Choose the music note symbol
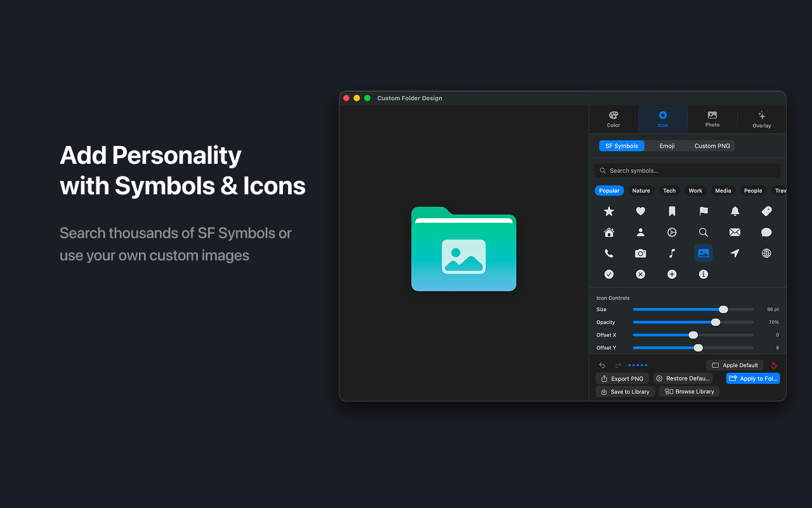812x508 pixels. [672, 253]
